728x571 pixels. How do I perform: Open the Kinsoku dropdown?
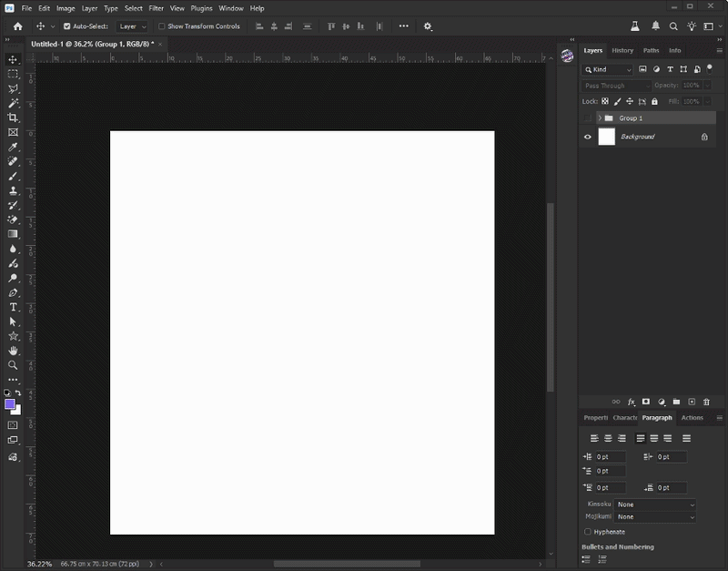[655, 505]
